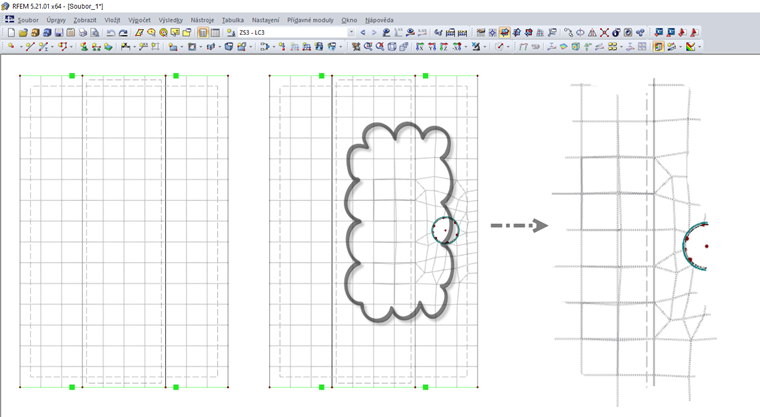Open the Vložit menu

pyautogui.click(x=112, y=20)
